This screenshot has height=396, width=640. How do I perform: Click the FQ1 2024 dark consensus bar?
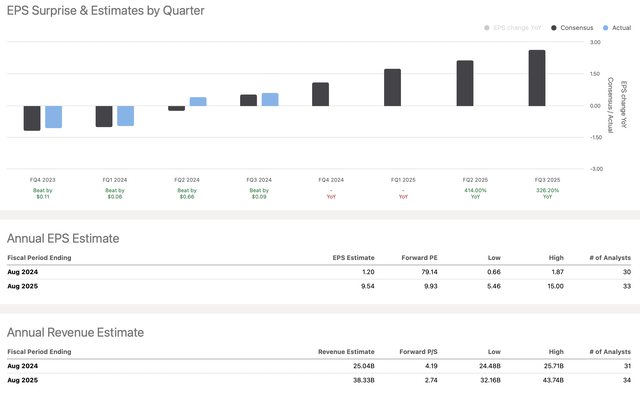tap(104, 116)
